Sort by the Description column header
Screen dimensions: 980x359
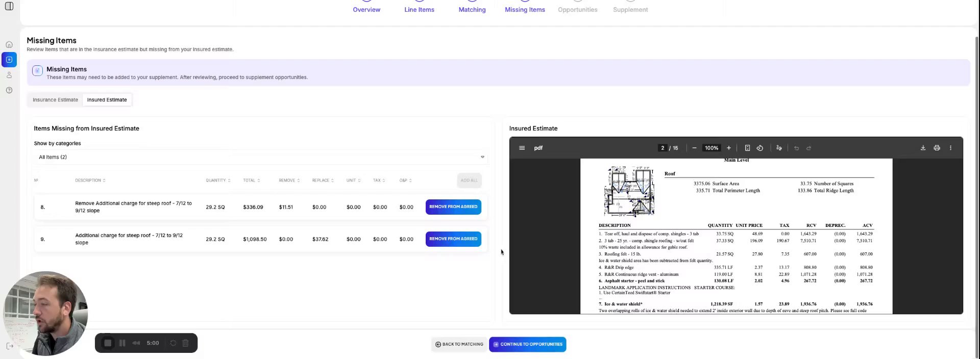[x=90, y=181]
